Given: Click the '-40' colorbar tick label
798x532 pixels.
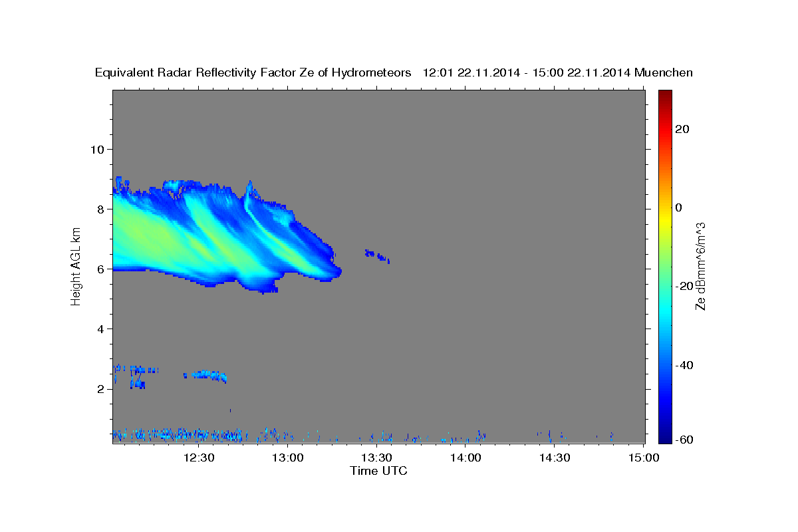Looking at the screenshot, I should 684,365.
